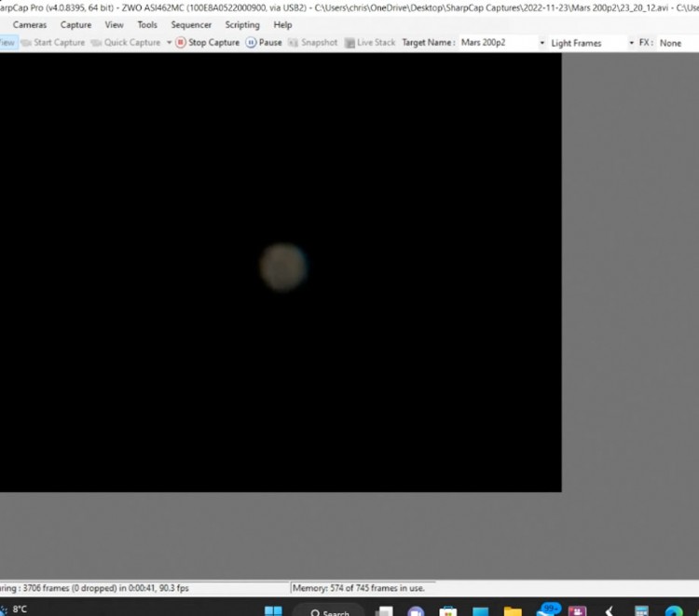Open Microsoft Edge from the taskbar
This screenshot has height=616, width=699.
(674, 611)
